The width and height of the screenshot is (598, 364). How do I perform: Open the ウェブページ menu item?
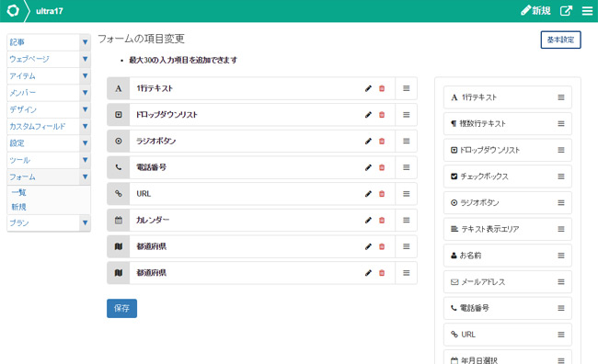click(x=43, y=59)
